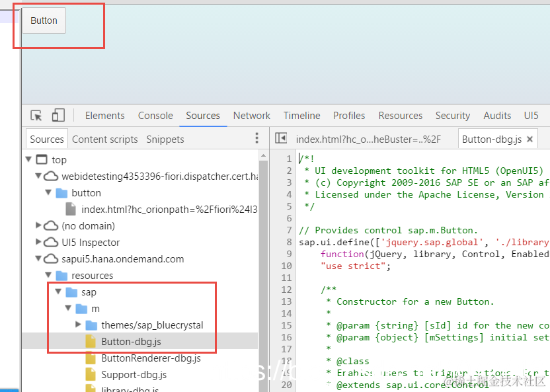Viewport: 550px width, 392px height.
Task: Collapse the webidetesting domain node
Action: (x=38, y=176)
